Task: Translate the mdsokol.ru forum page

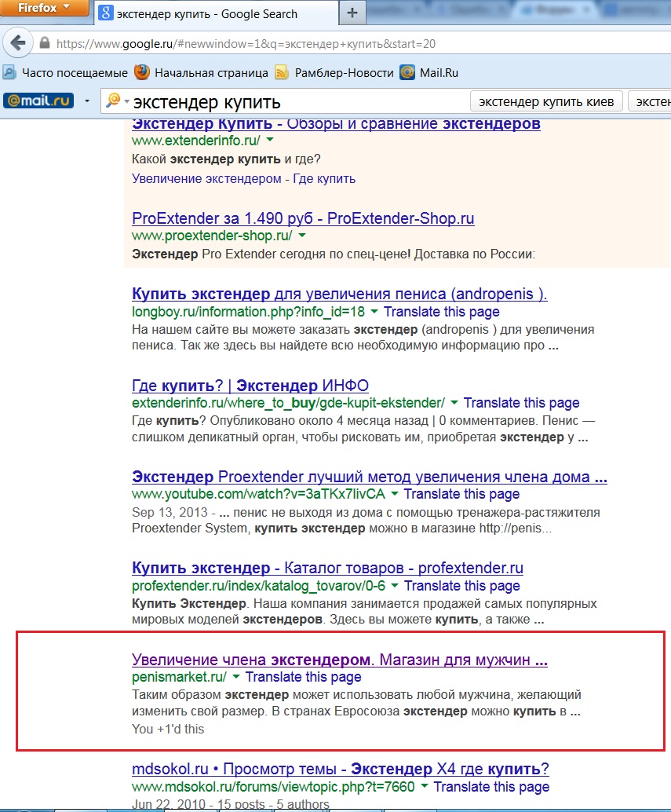Action: tap(491, 787)
